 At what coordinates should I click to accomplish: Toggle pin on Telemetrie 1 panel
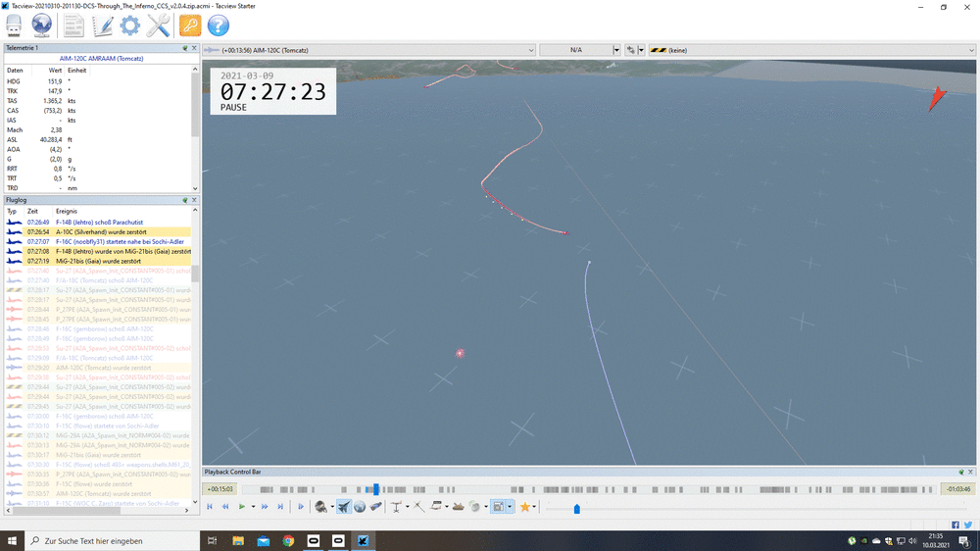coord(185,48)
